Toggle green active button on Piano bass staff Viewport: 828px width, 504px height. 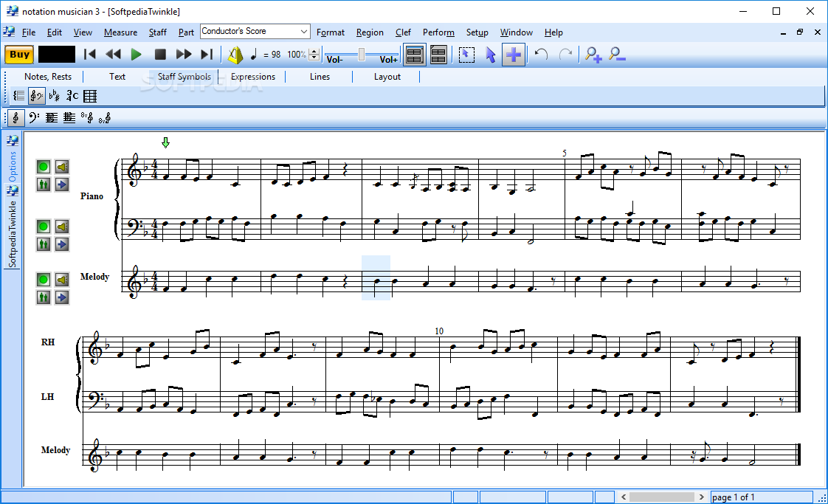point(44,227)
